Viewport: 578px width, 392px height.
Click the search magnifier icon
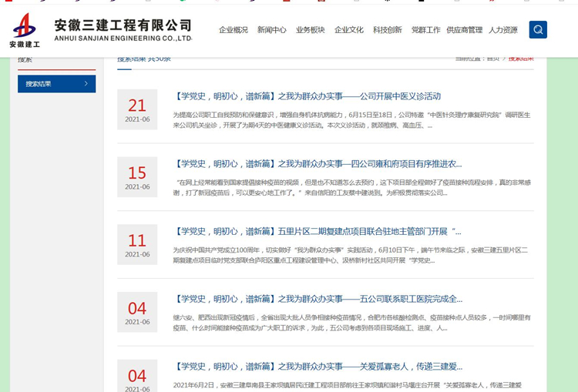click(x=538, y=30)
